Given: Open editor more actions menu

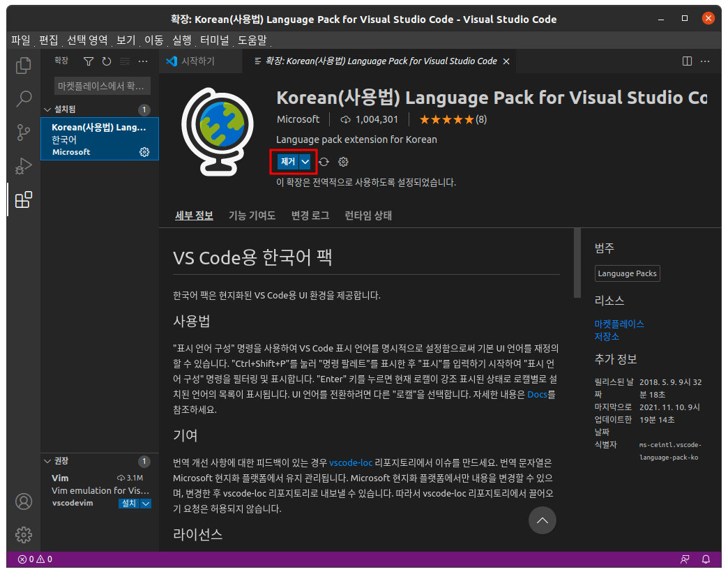Looking at the screenshot, I should 705,61.
